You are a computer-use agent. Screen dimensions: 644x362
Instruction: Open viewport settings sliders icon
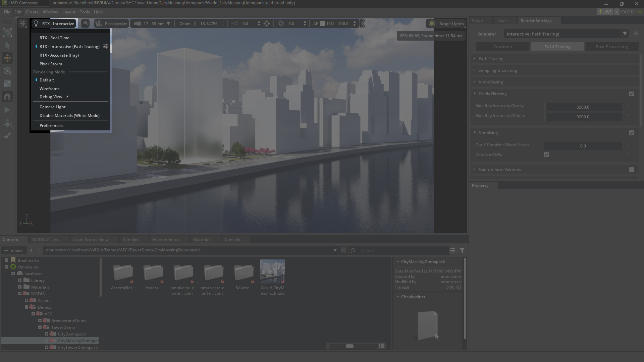click(x=22, y=23)
